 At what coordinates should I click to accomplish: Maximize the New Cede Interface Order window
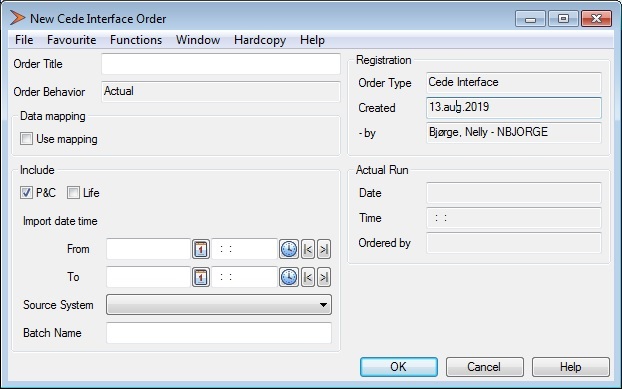(x=563, y=19)
